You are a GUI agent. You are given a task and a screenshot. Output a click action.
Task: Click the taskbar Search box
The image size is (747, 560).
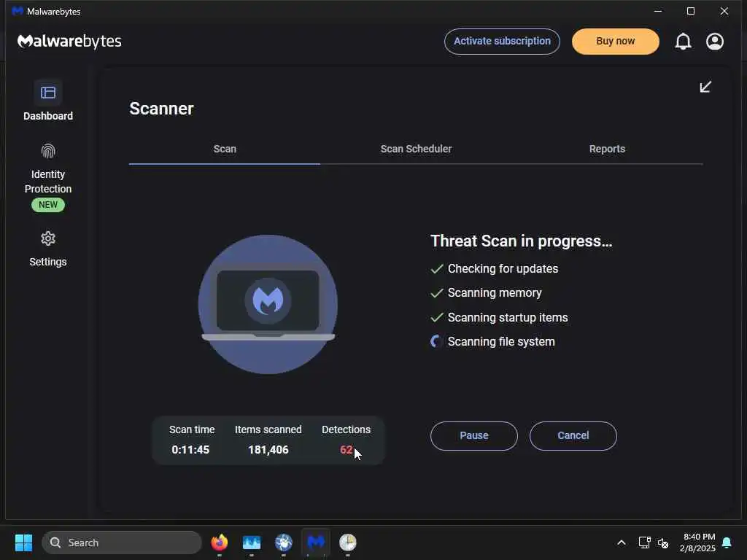tap(122, 542)
